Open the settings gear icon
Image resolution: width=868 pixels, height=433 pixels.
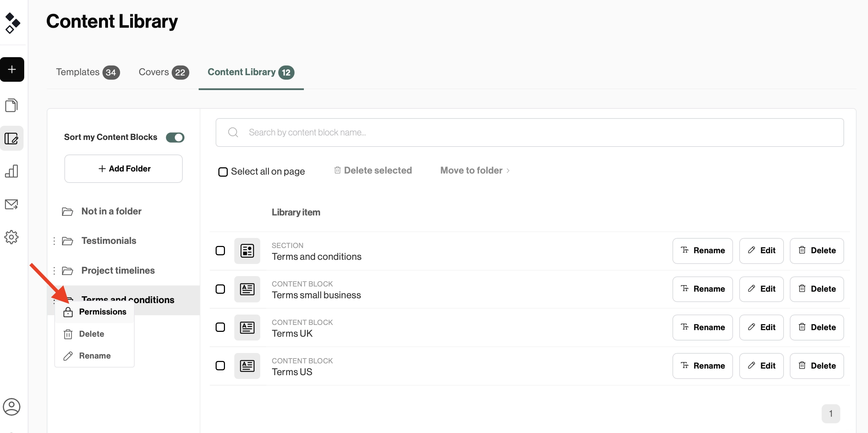pos(12,237)
